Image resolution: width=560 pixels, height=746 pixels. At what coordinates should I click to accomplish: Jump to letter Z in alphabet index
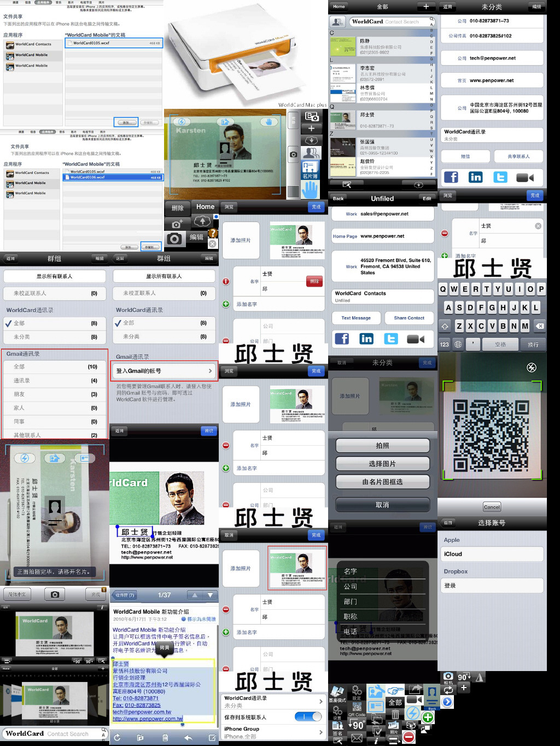point(431,168)
